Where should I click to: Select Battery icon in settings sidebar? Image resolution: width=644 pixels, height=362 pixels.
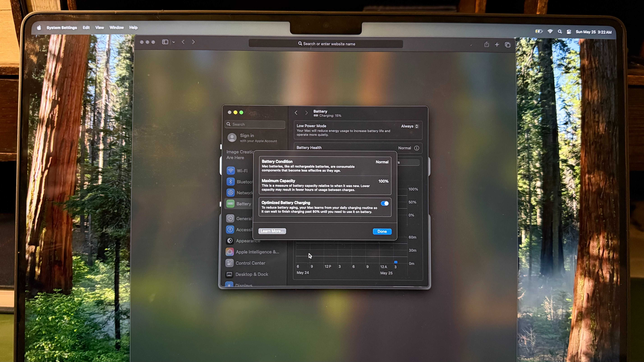click(230, 204)
